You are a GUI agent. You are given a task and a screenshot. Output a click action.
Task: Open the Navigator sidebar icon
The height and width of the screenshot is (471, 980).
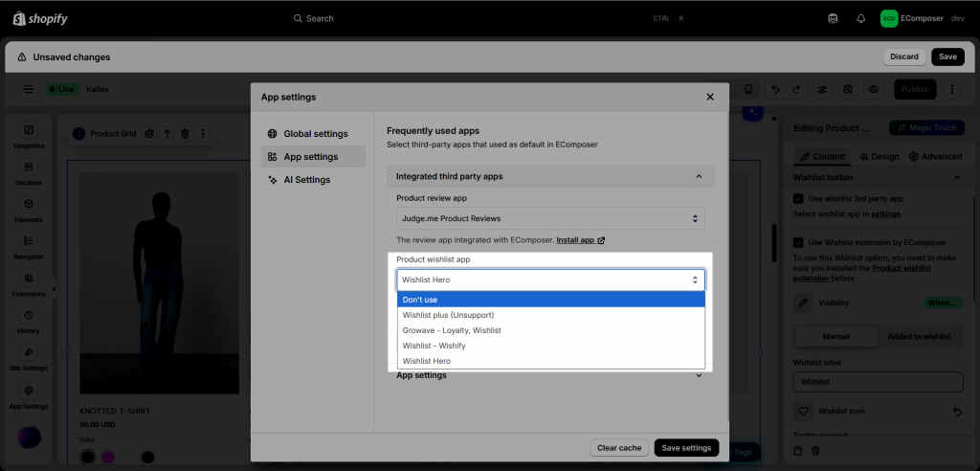29,246
